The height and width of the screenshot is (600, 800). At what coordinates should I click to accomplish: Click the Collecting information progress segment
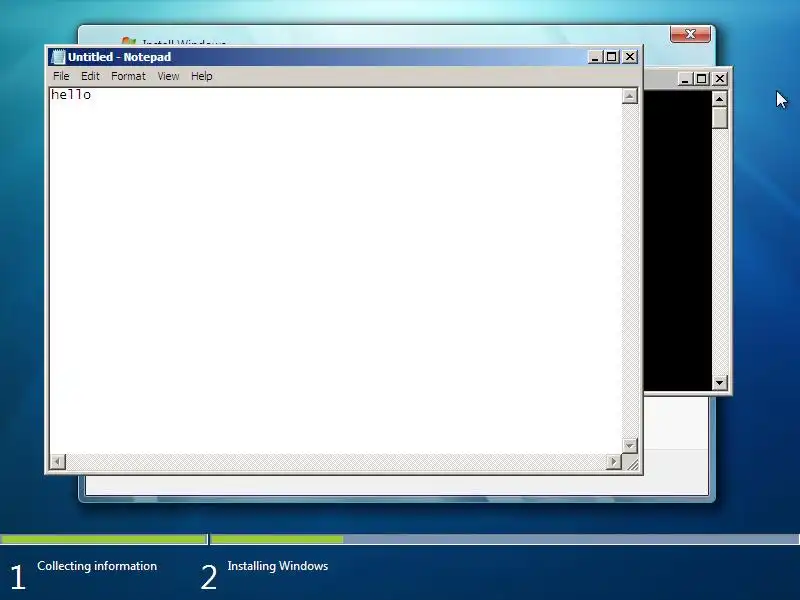[x=104, y=539]
